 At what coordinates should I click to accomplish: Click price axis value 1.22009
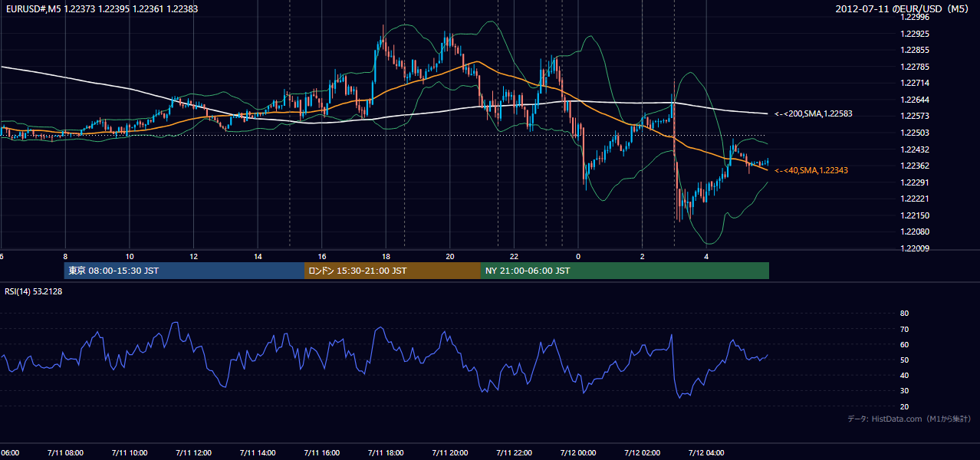coord(914,248)
